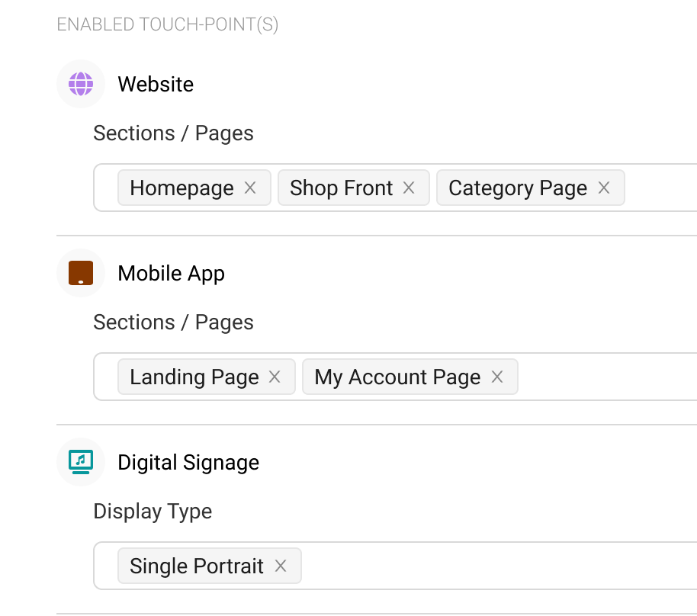697x616 pixels.
Task: Open Website Sections / Pages selection field
Action: (395, 188)
